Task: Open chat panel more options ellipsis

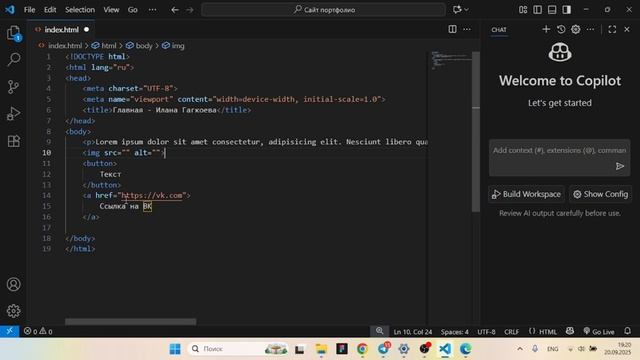Action: tap(590, 29)
